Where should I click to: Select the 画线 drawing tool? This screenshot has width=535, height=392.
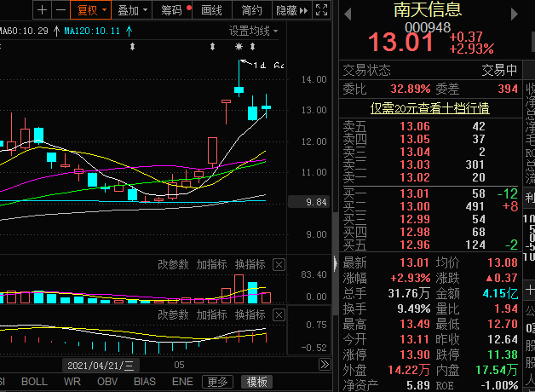[x=212, y=10]
